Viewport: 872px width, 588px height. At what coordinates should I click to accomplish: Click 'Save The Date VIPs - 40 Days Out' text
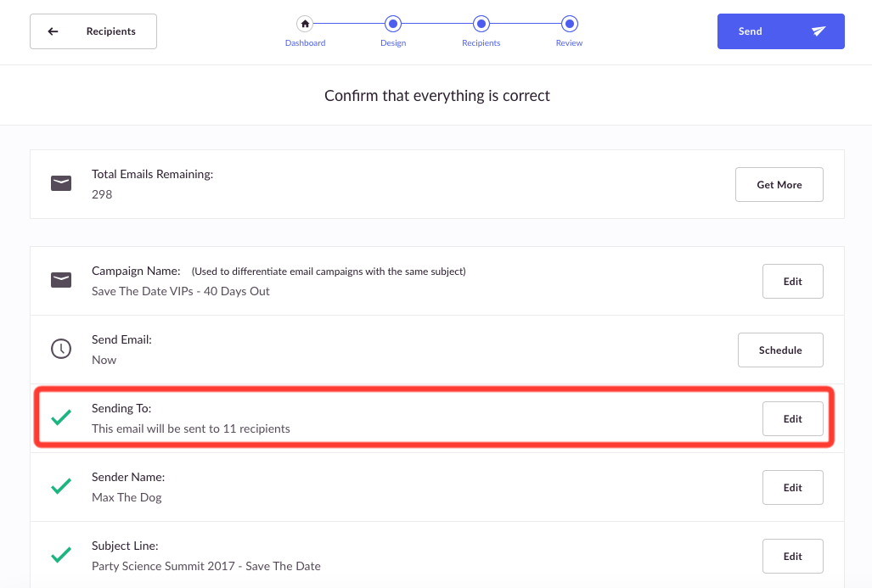click(181, 291)
